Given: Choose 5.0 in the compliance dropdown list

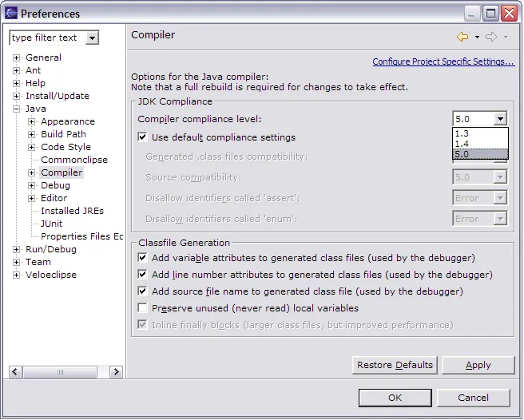Looking at the screenshot, I should [480, 154].
